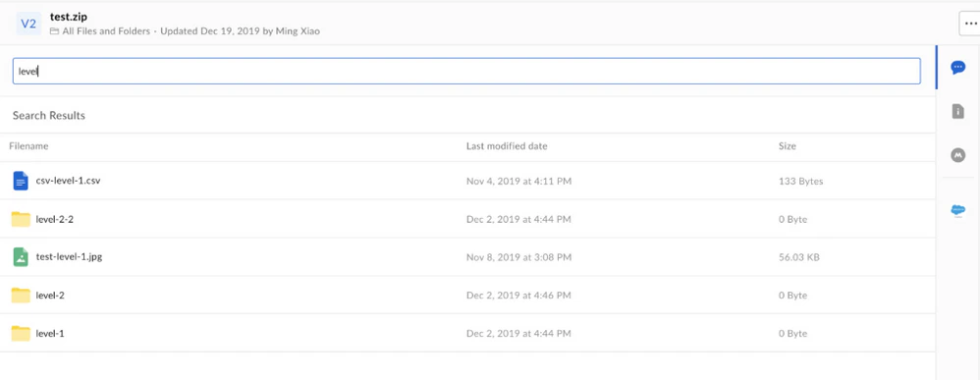Sort by Filename column header

pyautogui.click(x=28, y=146)
